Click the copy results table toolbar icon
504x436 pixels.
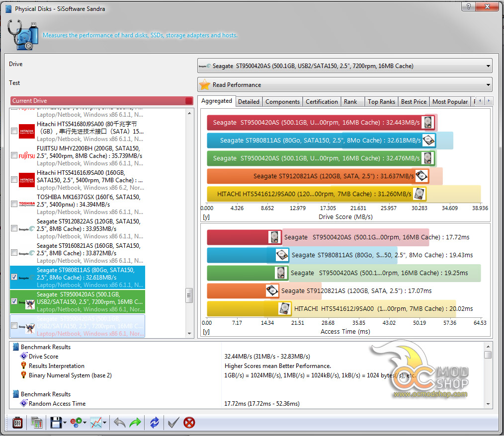[37, 423]
